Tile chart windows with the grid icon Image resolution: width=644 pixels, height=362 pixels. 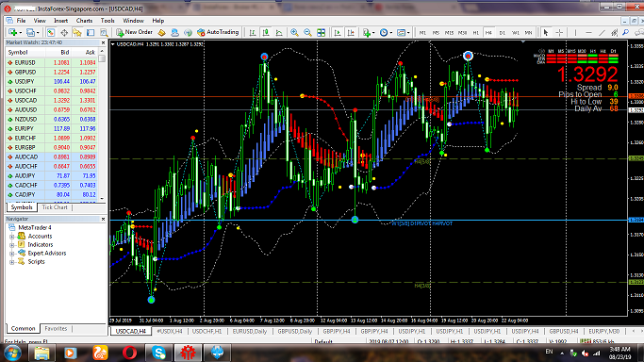(322, 32)
